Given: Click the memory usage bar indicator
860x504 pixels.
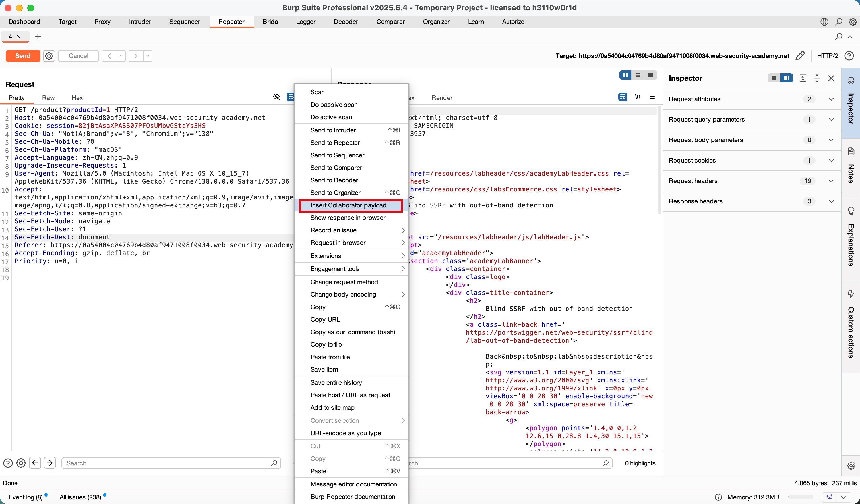Looking at the screenshot, I should [x=800, y=497].
